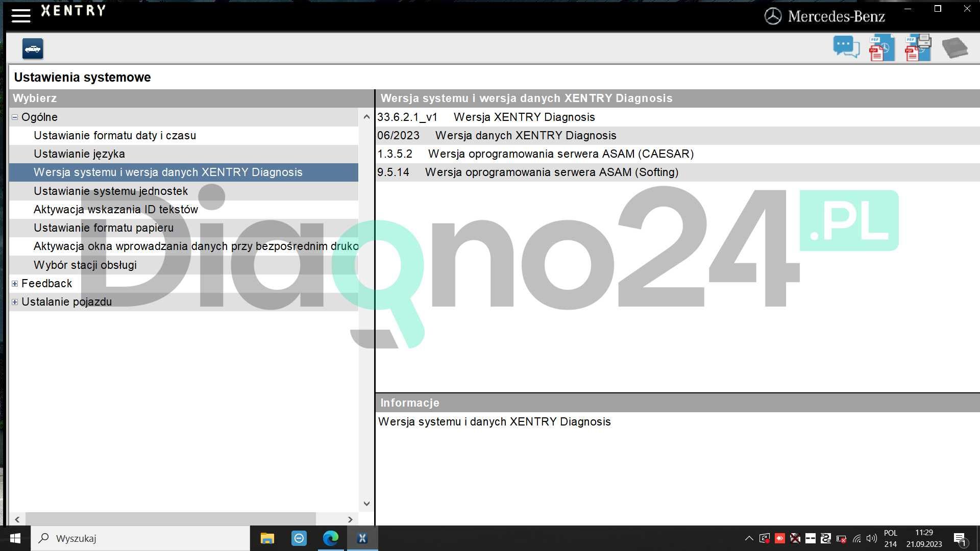This screenshot has height=551, width=980.
Task: Click the PDF document with clock icon
Action: coord(882,48)
